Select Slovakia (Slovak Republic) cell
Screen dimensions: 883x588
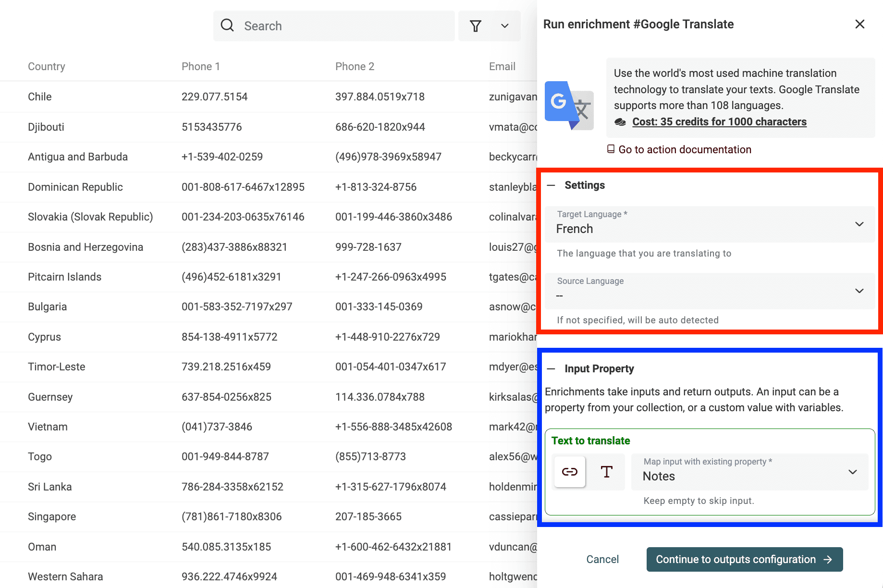[90, 217]
